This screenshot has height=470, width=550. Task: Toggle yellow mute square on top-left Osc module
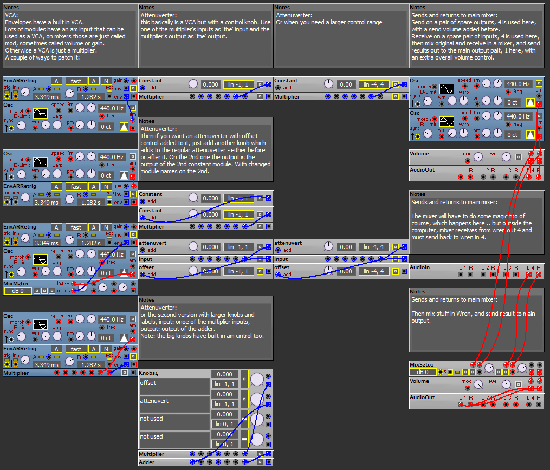133,108
